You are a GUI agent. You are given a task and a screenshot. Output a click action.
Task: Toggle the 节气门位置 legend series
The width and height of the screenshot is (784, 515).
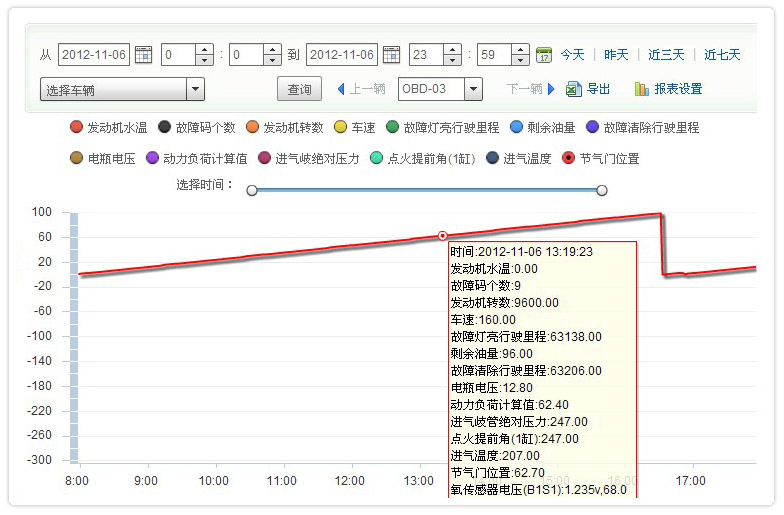pyautogui.click(x=568, y=158)
